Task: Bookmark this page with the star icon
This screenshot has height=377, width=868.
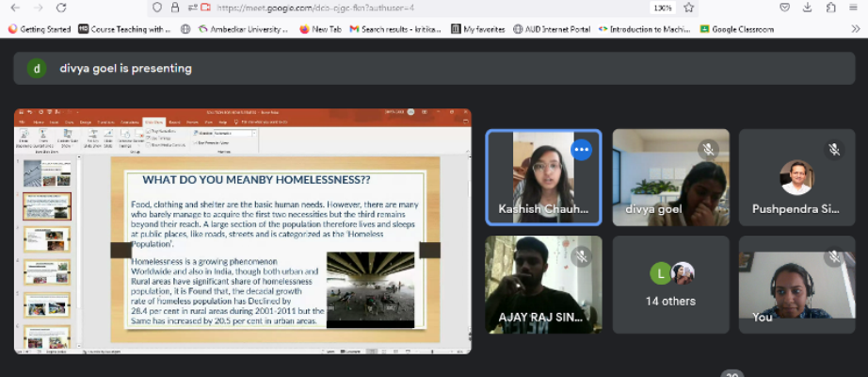Action: coord(689,8)
